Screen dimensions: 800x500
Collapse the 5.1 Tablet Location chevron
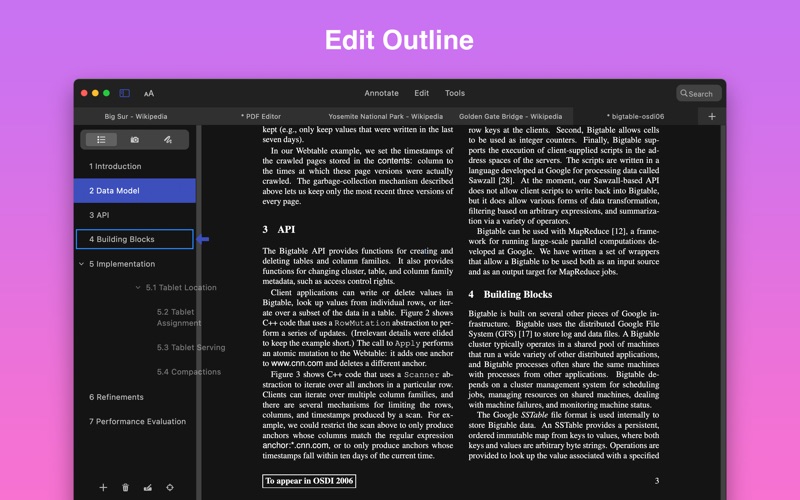pyautogui.click(x=138, y=287)
